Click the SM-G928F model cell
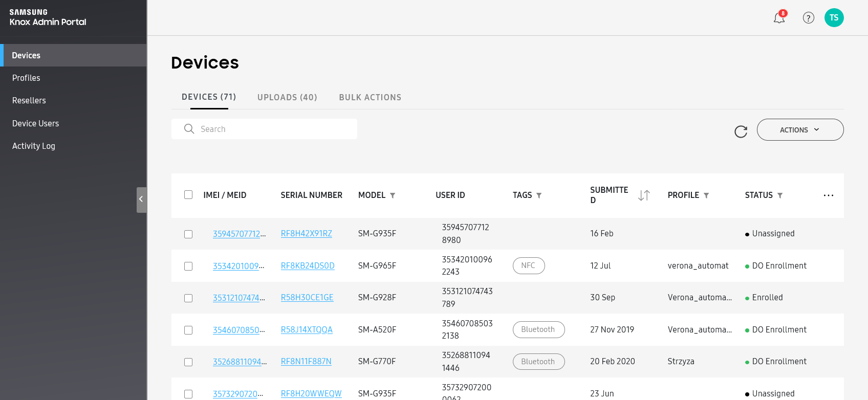This screenshot has width=868, height=400. (377, 297)
